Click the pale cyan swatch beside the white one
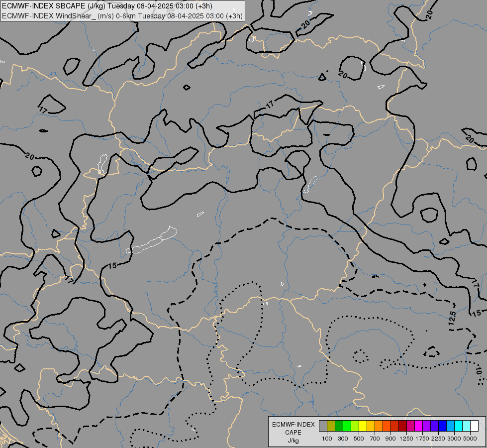This screenshot has width=487, height=448. click(466, 426)
